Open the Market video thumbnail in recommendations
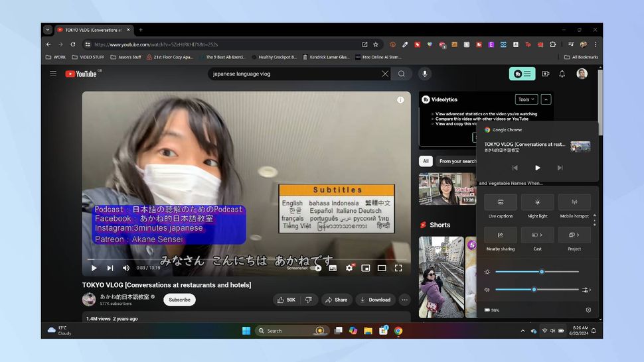This screenshot has height=362, width=644. tap(447, 188)
